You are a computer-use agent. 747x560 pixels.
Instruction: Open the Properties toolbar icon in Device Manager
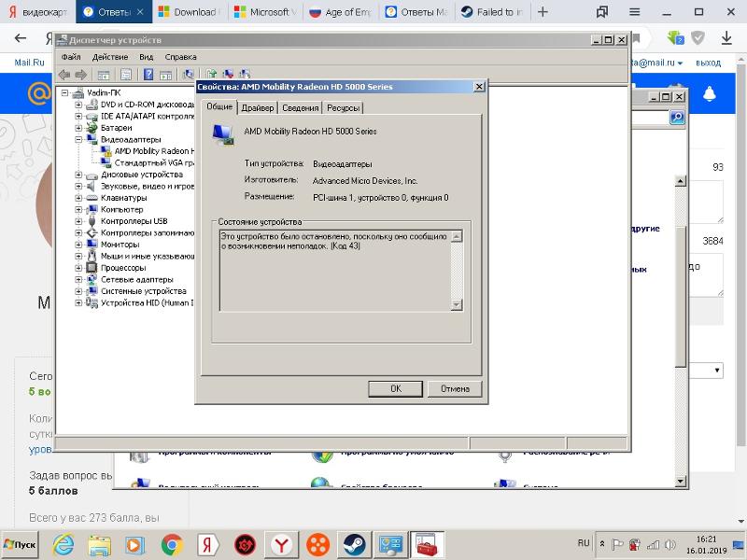tap(126, 75)
